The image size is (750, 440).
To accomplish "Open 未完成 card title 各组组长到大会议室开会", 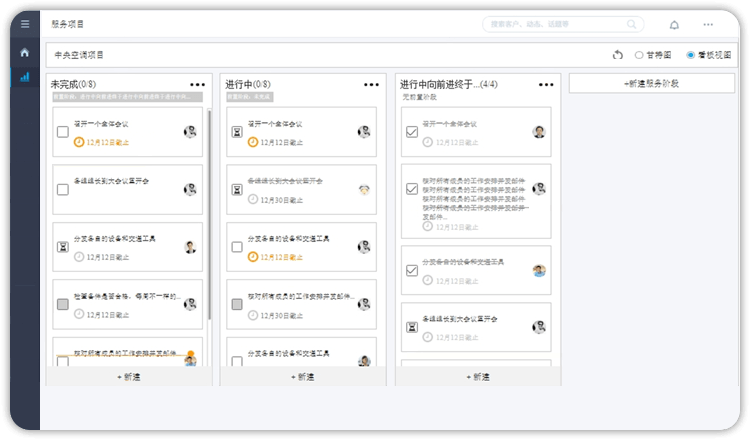I will tap(111, 181).
